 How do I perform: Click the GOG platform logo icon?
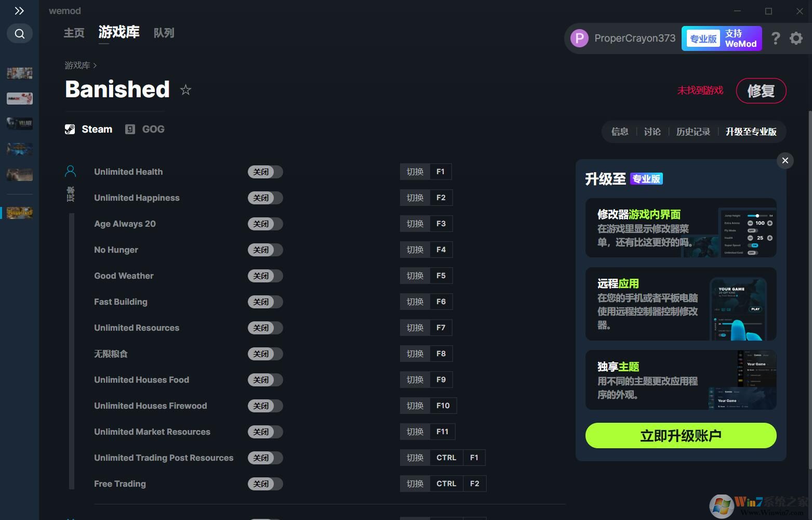(130, 129)
